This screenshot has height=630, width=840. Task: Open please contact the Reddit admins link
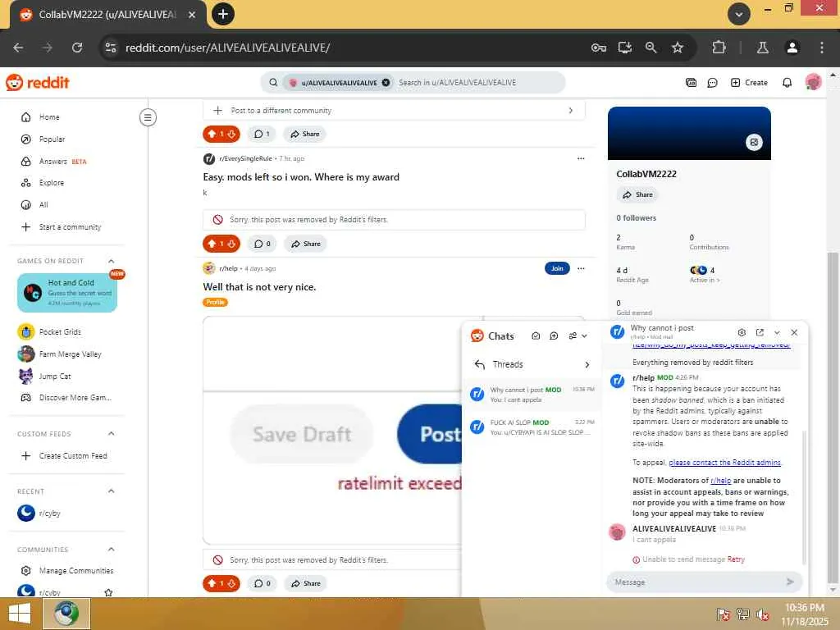click(725, 463)
